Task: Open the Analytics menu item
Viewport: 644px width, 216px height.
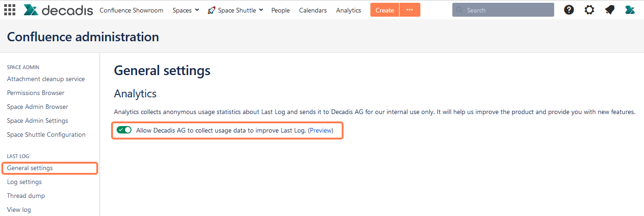Action: [349, 10]
